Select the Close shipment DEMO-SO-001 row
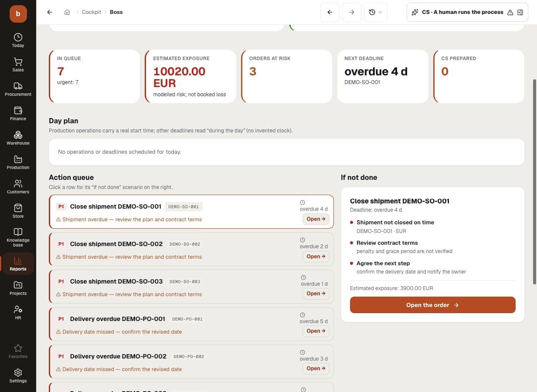 point(191,212)
